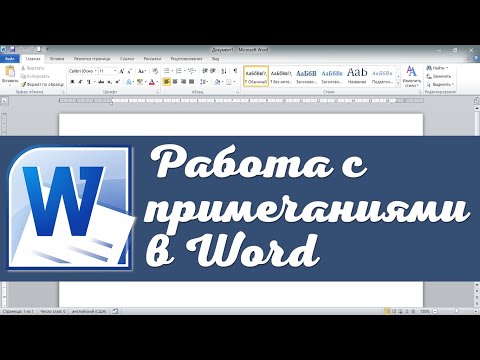Image resolution: width=480 pixels, height=360 pixels.
Task: Toggle Justify alignment
Action: click(x=192, y=82)
